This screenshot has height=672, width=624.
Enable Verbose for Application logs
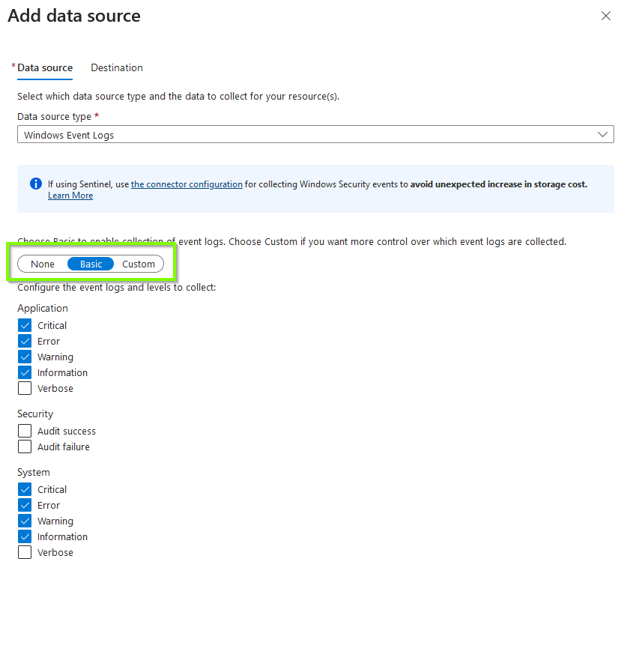[x=25, y=388]
